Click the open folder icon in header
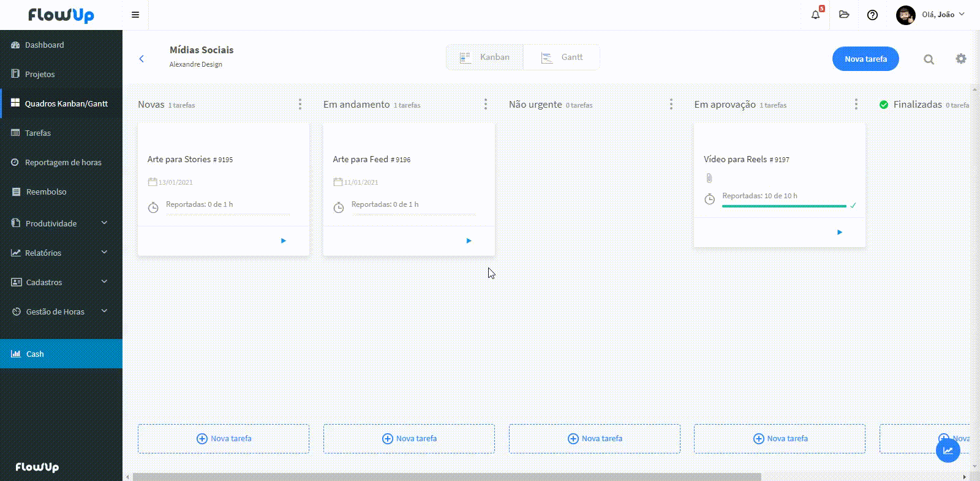Screen dimensions: 980x481 coord(844,15)
